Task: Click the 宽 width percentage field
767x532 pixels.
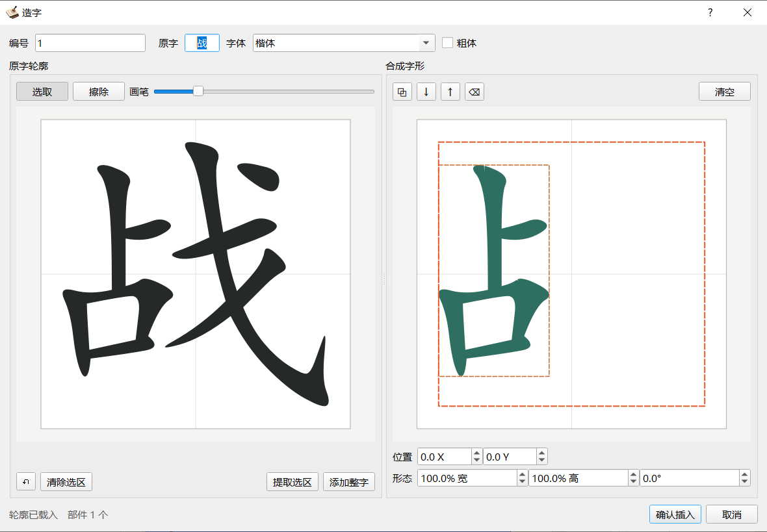Action: click(467, 478)
